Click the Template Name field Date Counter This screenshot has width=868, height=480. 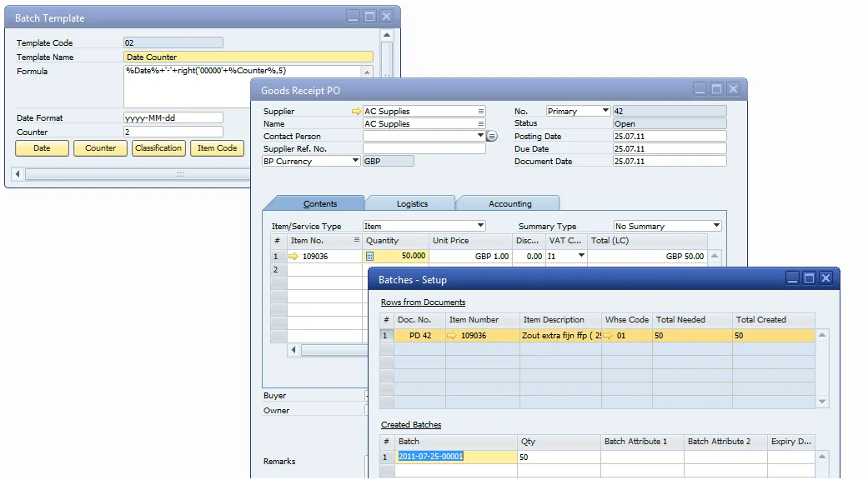(x=248, y=57)
